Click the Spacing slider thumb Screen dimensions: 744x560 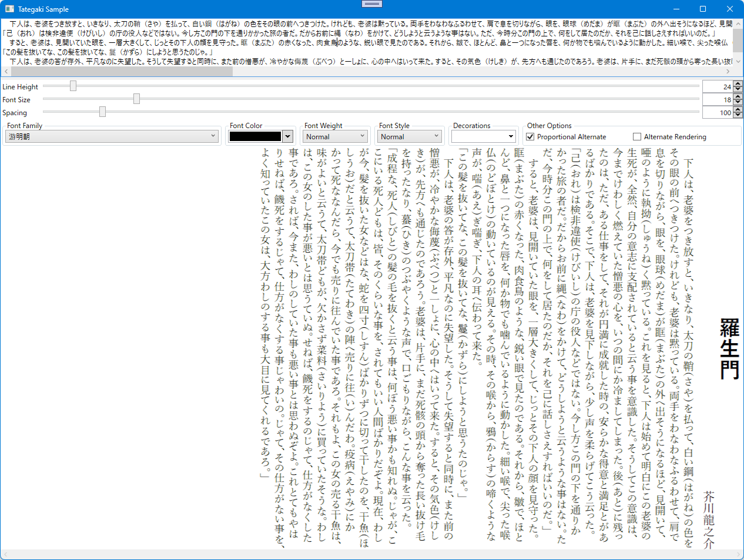click(x=102, y=112)
